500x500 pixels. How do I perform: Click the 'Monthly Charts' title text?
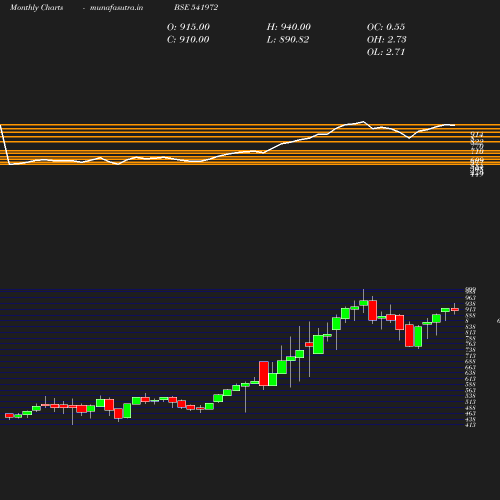point(36,7)
